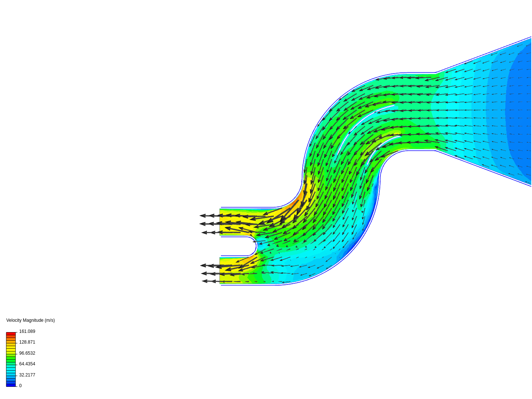Click the 0 minimum legend value

[x=20, y=386]
